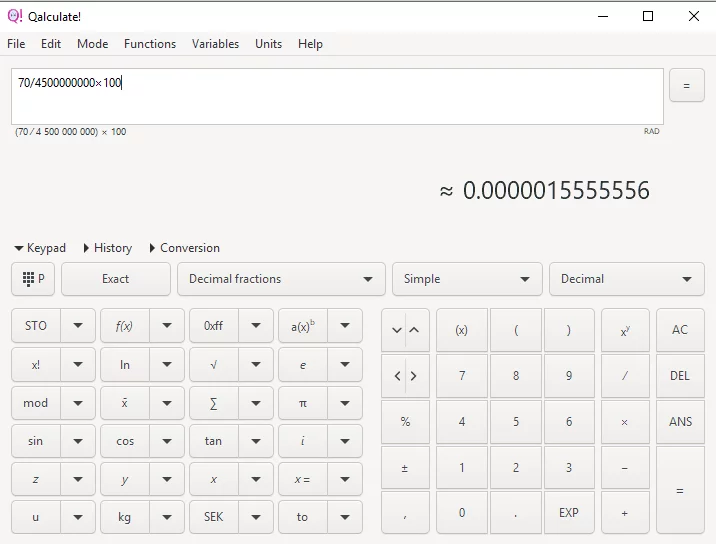This screenshot has height=544, width=716.
Task: Open the dropdown arrow next to SEK
Action: [256, 517]
